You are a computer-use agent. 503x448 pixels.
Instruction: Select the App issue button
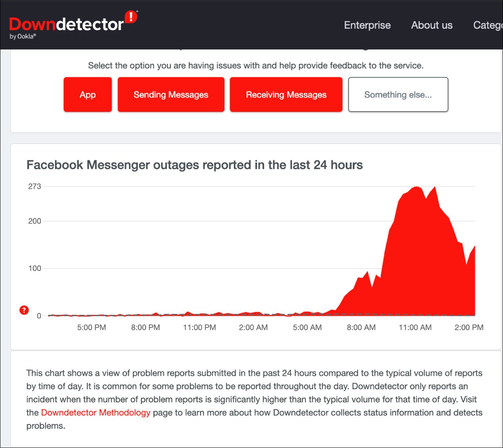[x=87, y=94]
